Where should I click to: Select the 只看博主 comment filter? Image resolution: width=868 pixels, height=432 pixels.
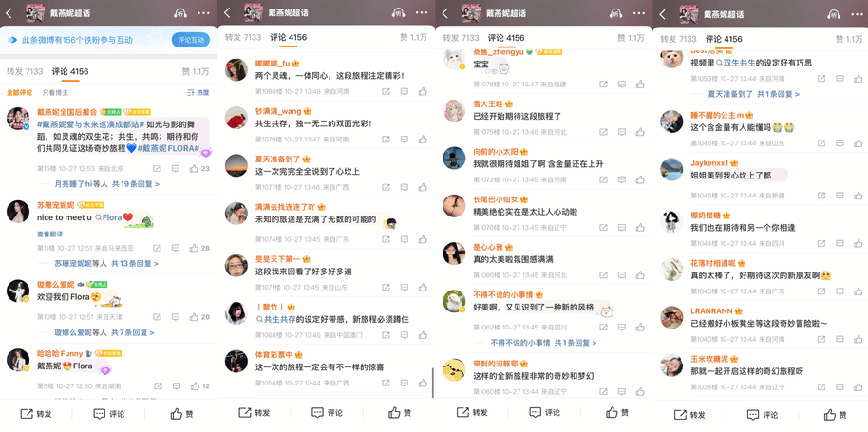pyautogui.click(x=54, y=92)
